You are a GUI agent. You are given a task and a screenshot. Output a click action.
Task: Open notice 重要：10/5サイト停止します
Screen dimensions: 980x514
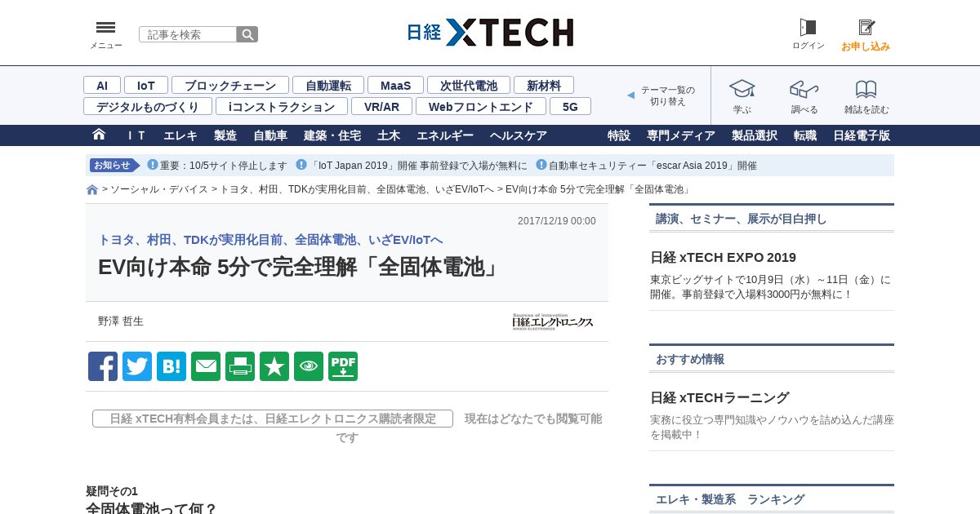point(223,166)
